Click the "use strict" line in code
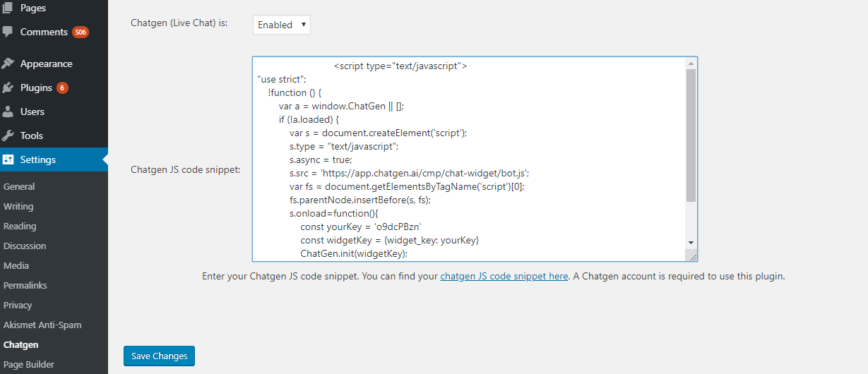 tap(282, 79)
